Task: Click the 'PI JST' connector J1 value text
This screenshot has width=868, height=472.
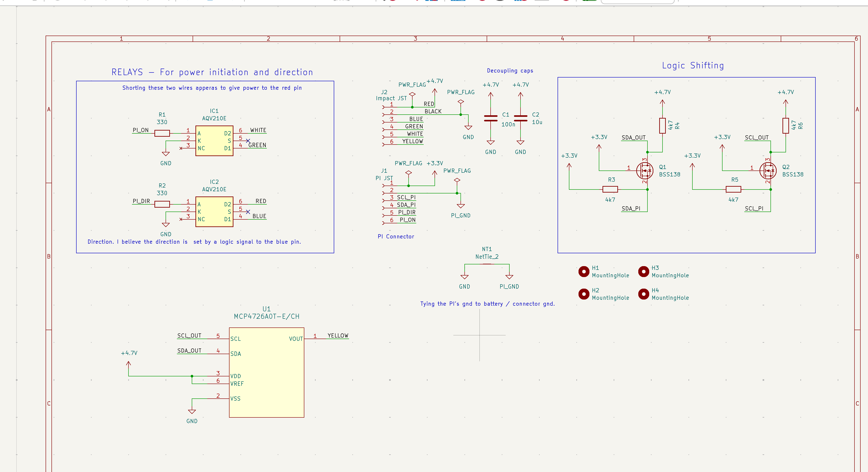Action: click(384, 178)
